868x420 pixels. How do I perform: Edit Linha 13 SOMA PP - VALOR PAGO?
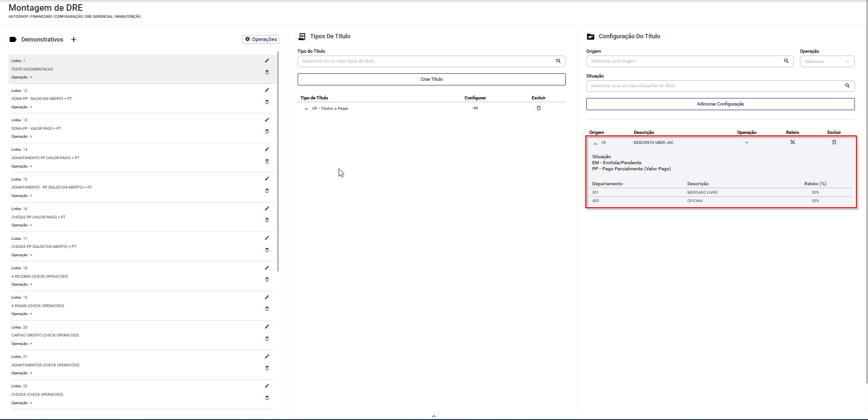pos(267,120)
